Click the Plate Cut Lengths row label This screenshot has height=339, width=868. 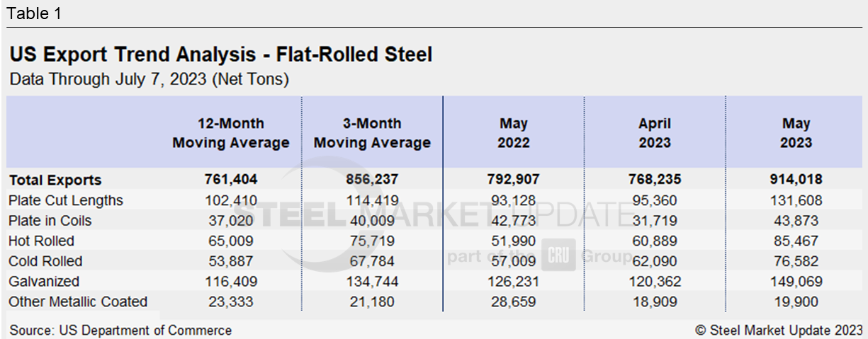(66, 200)
